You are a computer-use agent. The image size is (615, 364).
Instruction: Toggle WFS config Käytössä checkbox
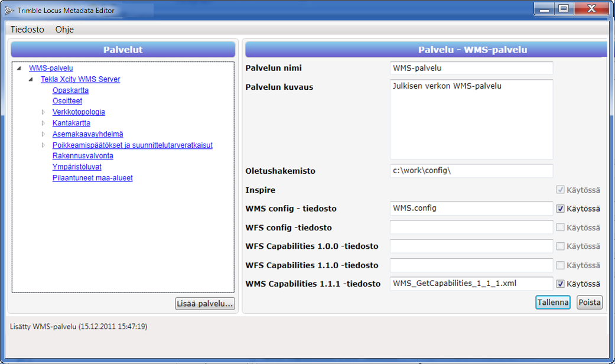[x=561, y=227]
